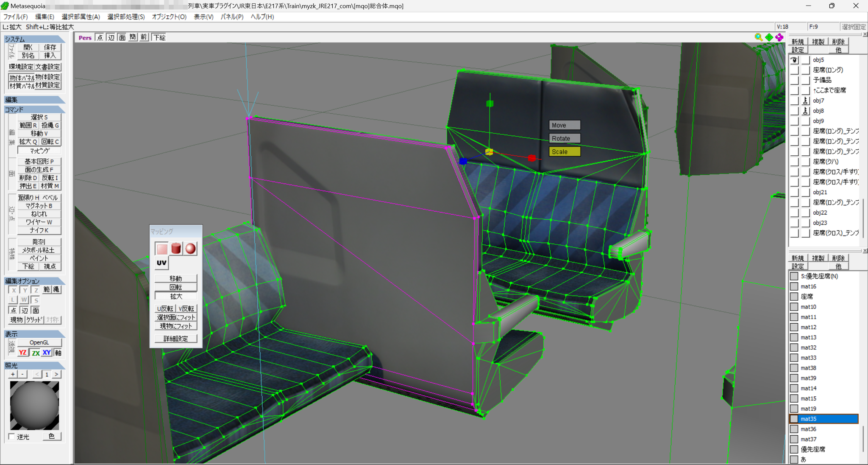Collapse the 編集オプション section header
Screen dimensions: 868x465
(34, 281)
